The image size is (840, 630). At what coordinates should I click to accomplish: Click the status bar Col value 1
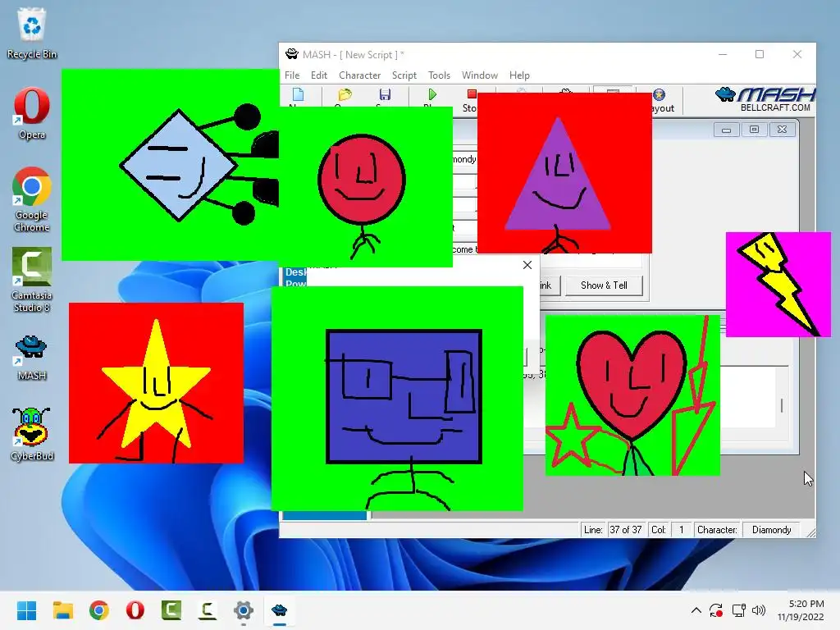pos(681,530)
